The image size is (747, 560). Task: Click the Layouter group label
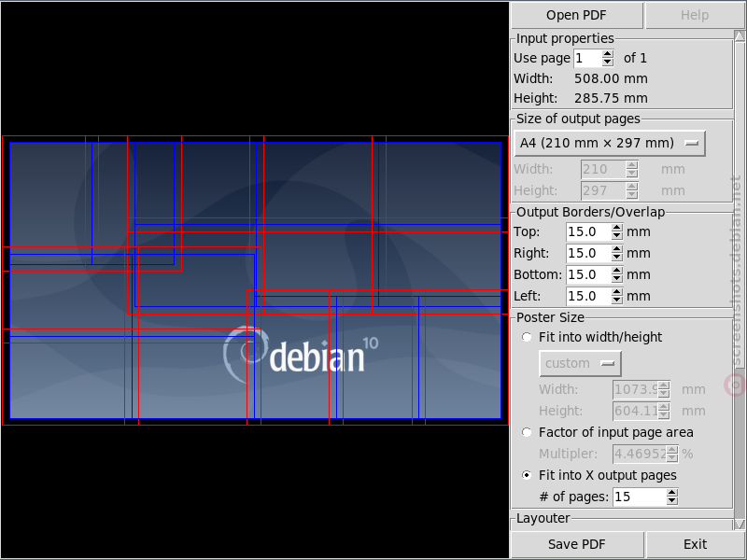coord(543,518)
